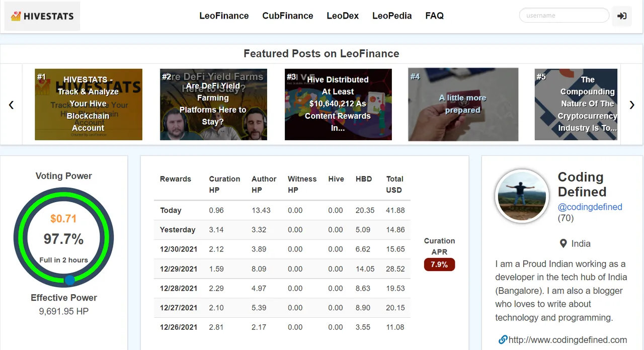Visit the http://www.codingdefined.com link
This screenshot has width=644, height=350.
point(568,340)
